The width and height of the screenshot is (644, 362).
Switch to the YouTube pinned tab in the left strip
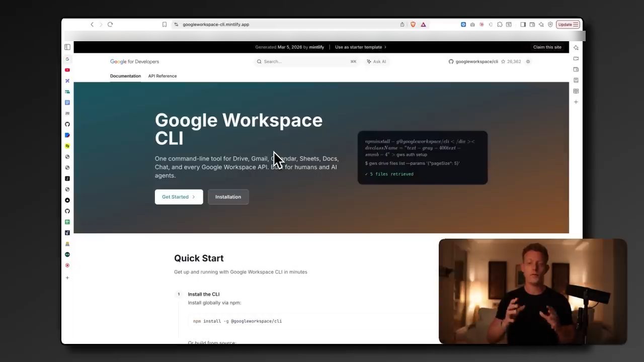tap(67, 70)
